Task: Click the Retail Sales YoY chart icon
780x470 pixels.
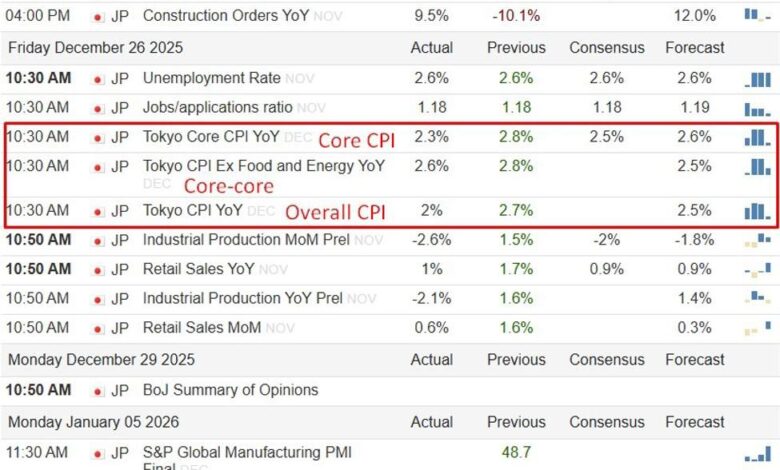Action: coord(757,270)
